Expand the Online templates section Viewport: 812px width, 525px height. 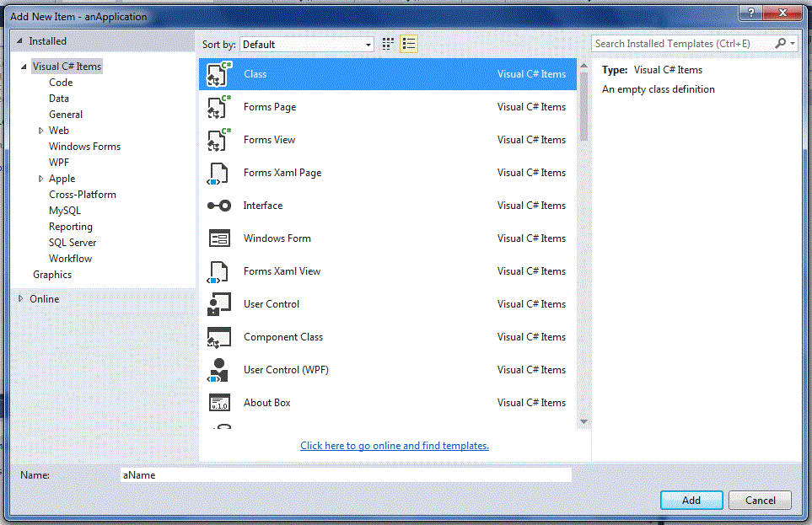(21, 298)
